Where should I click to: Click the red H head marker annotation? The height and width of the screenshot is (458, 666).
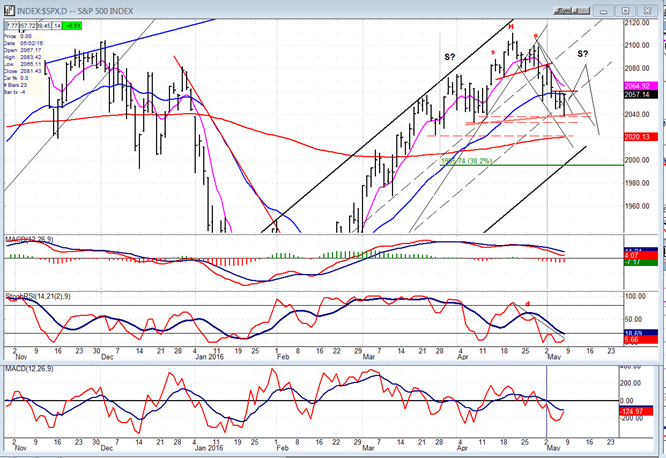click(x=511, y=25)
